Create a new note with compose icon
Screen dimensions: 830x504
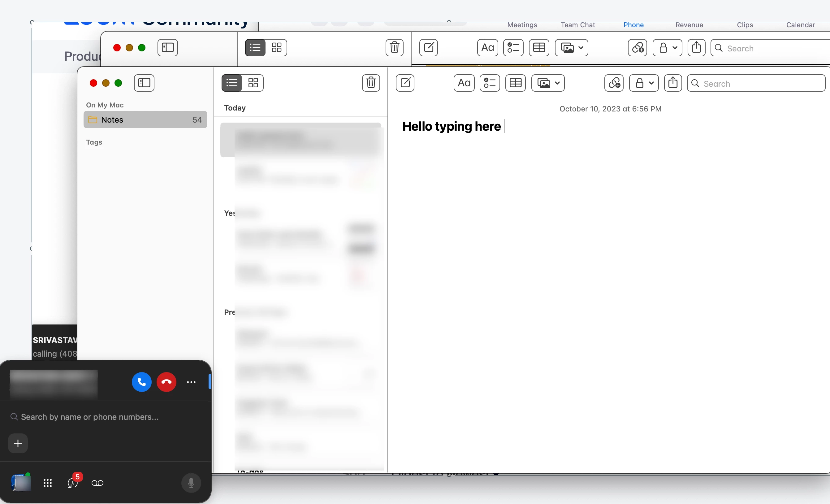[x=405, y=83]
